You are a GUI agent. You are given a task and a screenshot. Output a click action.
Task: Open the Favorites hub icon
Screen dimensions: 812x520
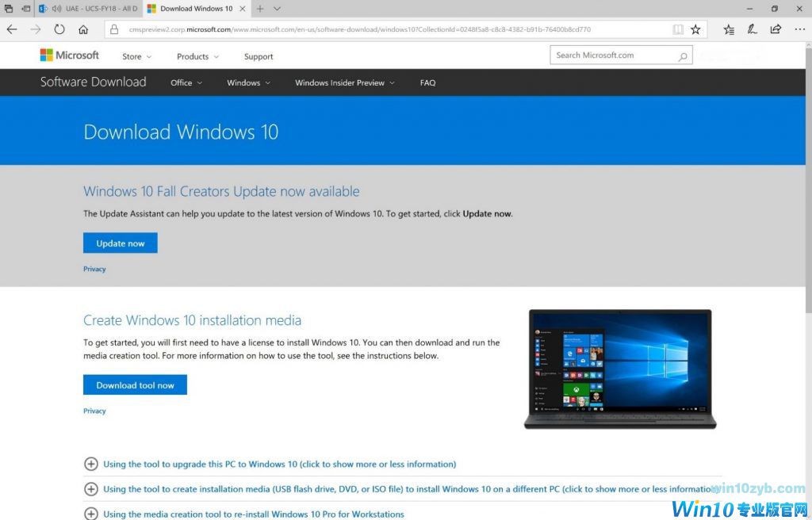[x=729, y=29]
